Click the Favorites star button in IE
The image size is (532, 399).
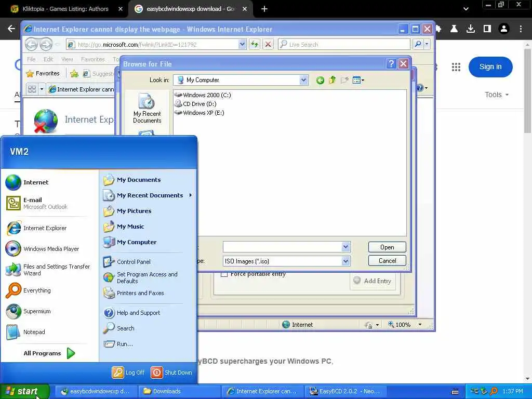(x=43, y=73)
